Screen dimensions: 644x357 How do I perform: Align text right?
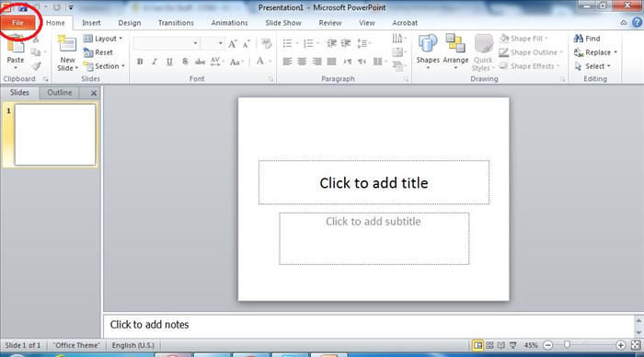point(316,62)
